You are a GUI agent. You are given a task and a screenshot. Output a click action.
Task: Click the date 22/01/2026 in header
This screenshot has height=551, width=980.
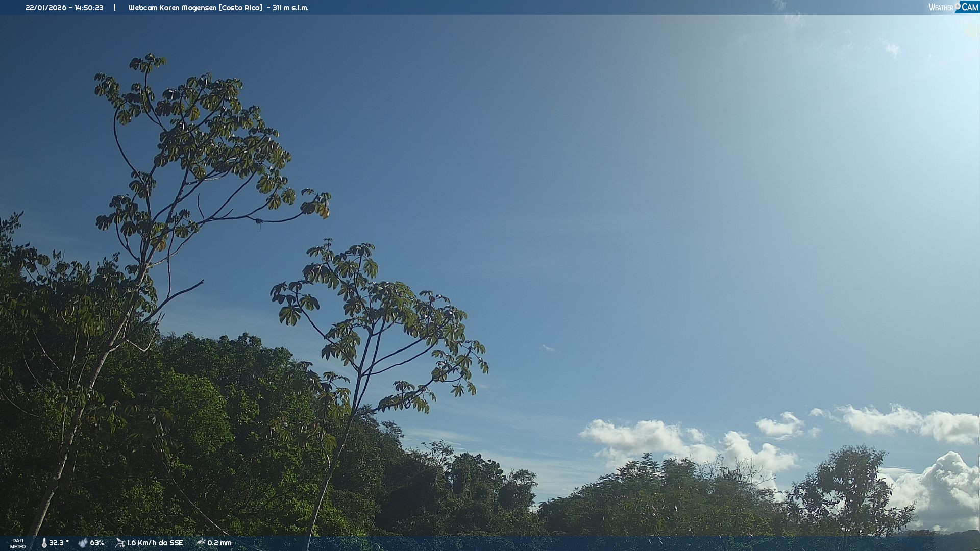coord(46,8)
